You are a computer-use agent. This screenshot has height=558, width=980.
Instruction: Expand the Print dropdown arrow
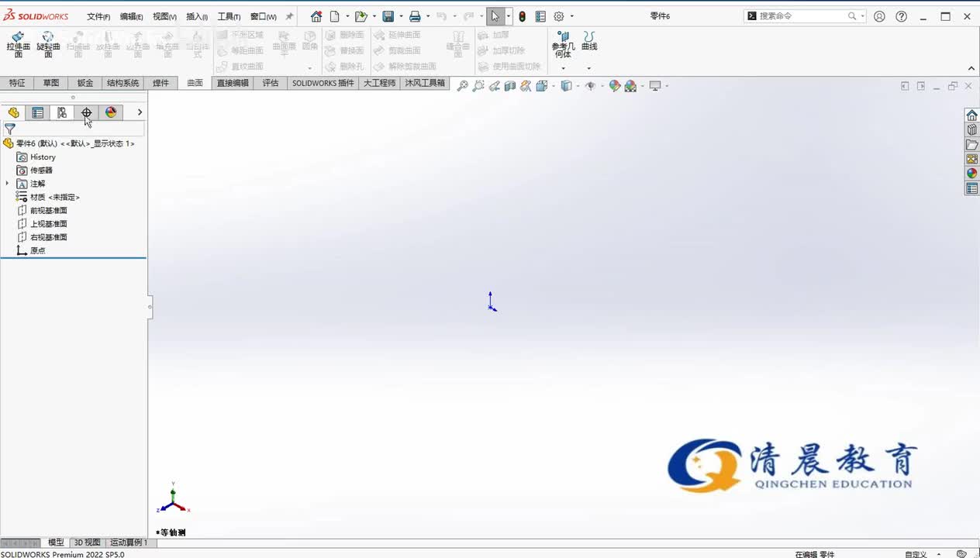tap(428, 16)
